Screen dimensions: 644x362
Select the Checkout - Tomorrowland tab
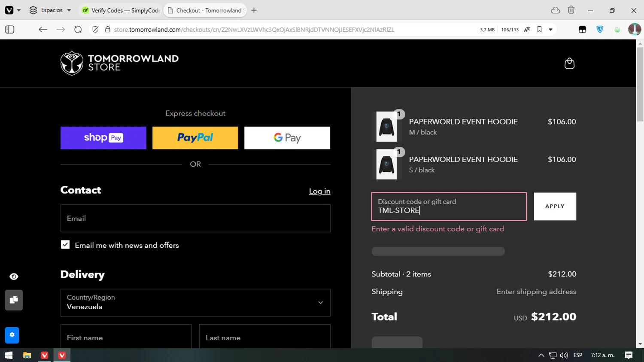point(205,10)
